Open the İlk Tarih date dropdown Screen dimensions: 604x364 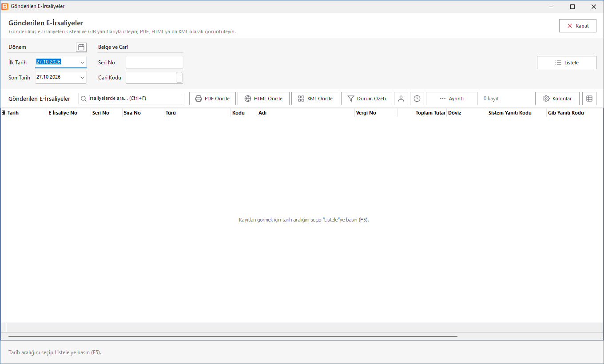83,63
